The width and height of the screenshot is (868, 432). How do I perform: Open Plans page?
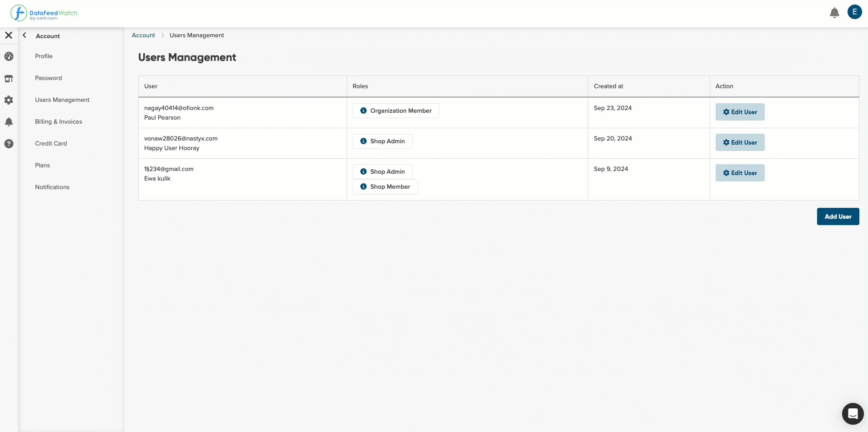[42, 165]
